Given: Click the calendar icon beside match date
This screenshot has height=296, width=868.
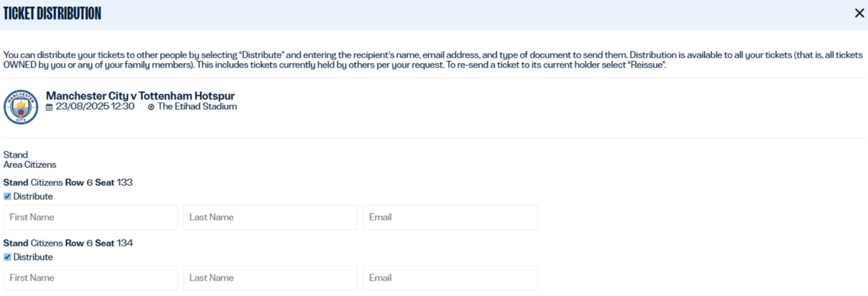Looking at the screenshot, I should (49, 107).
